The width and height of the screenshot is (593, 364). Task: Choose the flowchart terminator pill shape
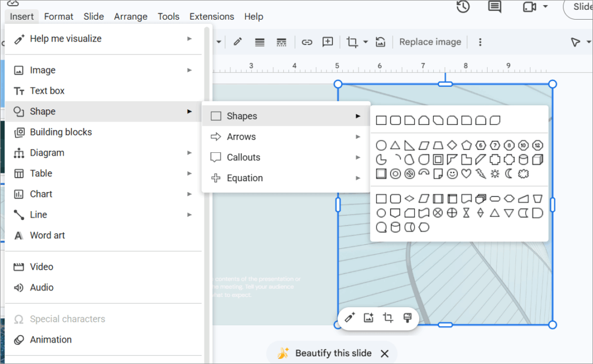click(495, 198)
